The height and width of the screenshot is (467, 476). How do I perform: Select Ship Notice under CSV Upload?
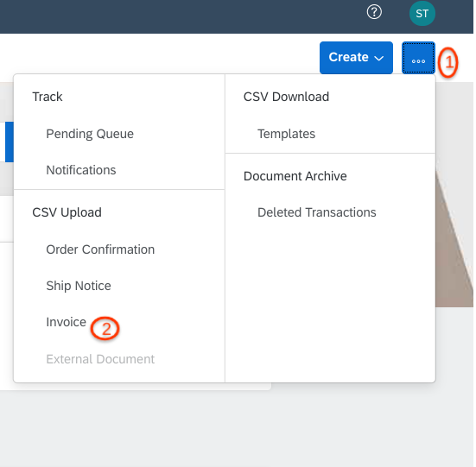tap(79, 286)
